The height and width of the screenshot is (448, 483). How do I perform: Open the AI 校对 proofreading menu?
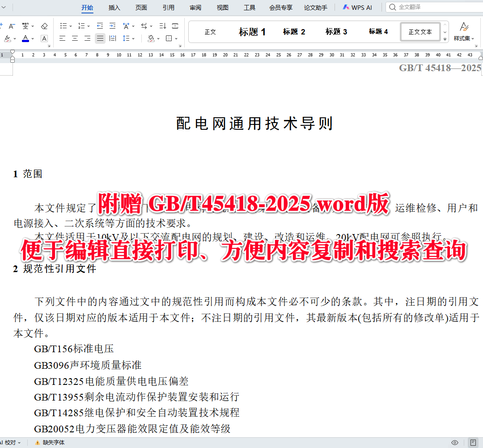(10, 443)
